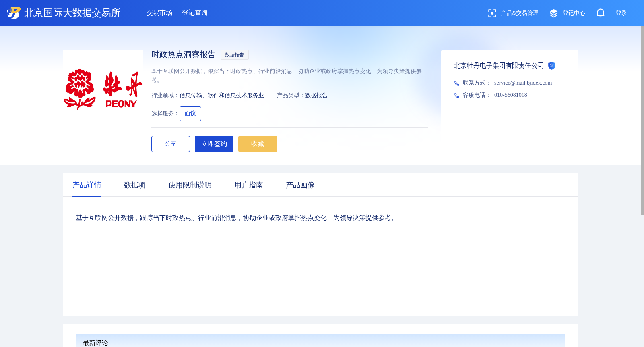
Task: Switch to the 数据项 tab
Action: pos(135,185)
